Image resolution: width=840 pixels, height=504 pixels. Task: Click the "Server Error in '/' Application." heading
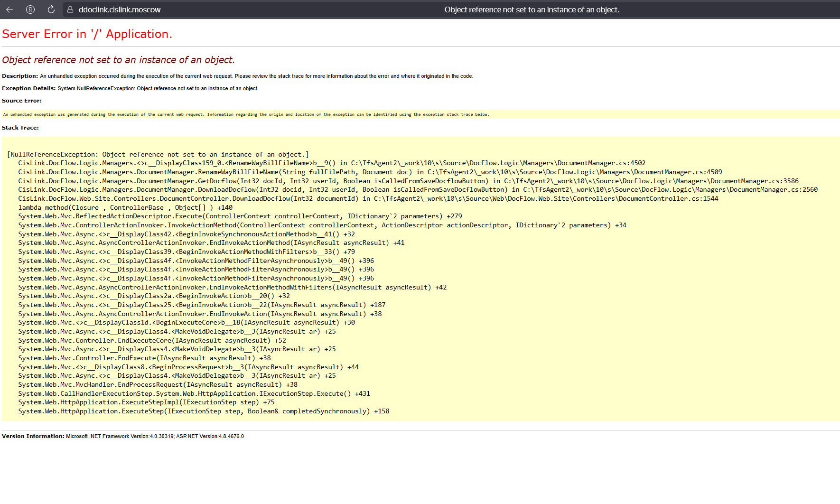tap(87, 34)
